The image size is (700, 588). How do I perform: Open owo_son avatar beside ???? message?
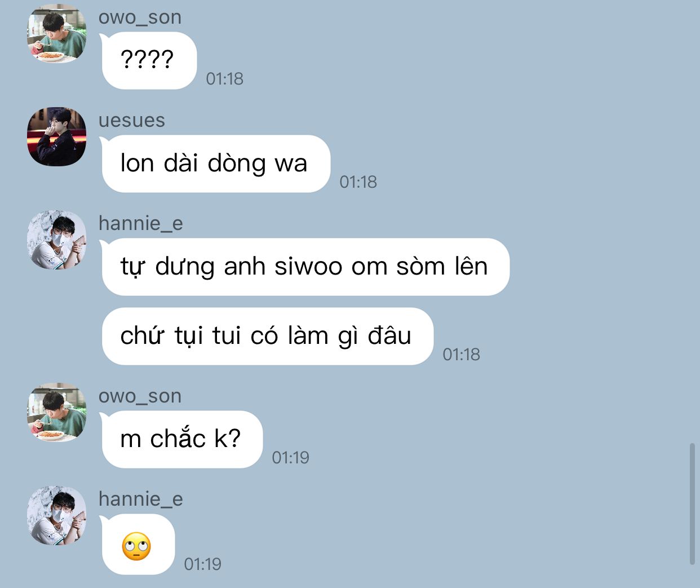pos(57,33)
